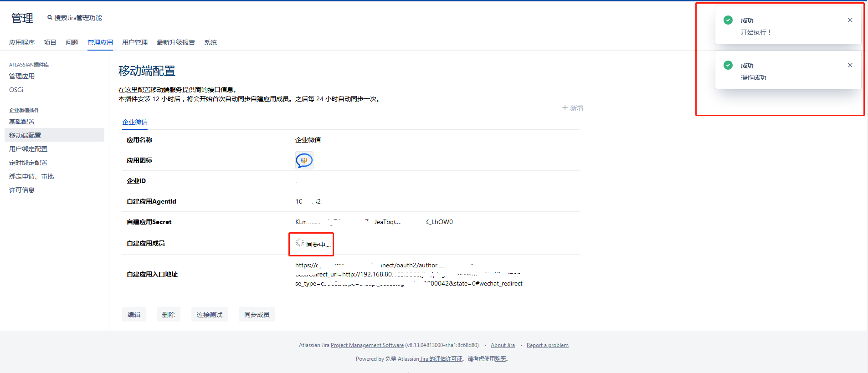
Task: Click the 同步成员 button
Action: [257, 315]
